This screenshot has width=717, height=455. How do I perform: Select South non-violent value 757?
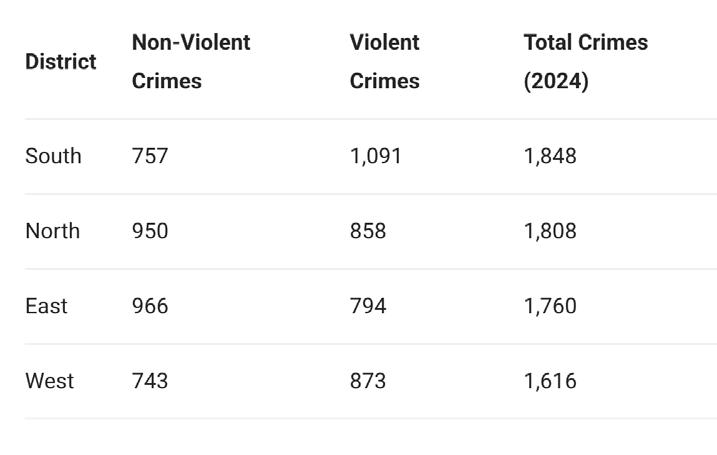coord(150,156)
